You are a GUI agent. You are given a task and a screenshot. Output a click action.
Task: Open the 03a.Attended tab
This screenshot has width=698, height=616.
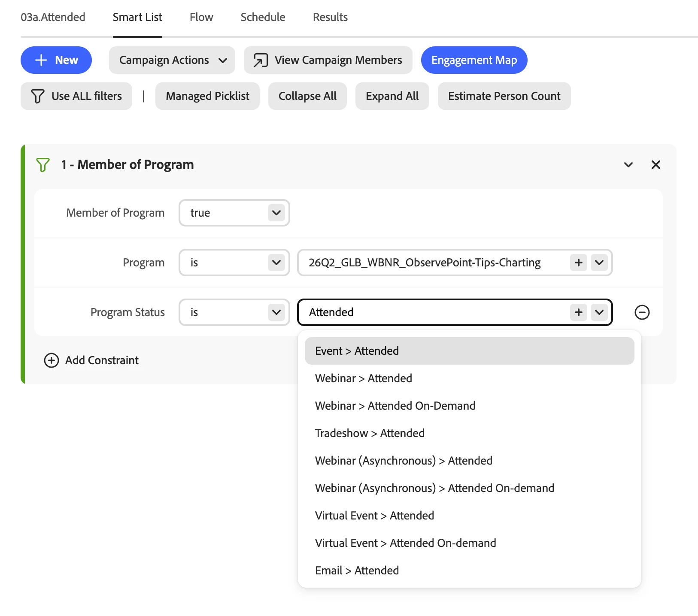(x=53, y=17)
